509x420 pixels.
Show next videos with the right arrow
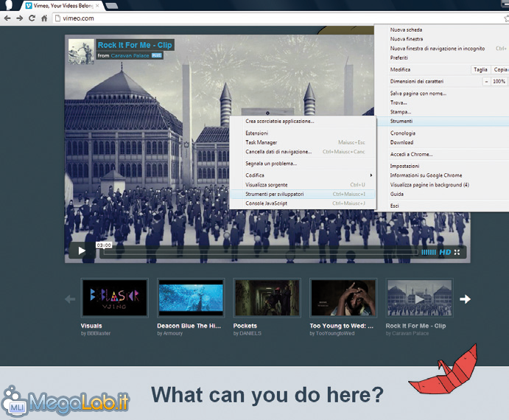click(x=466, y=299)
